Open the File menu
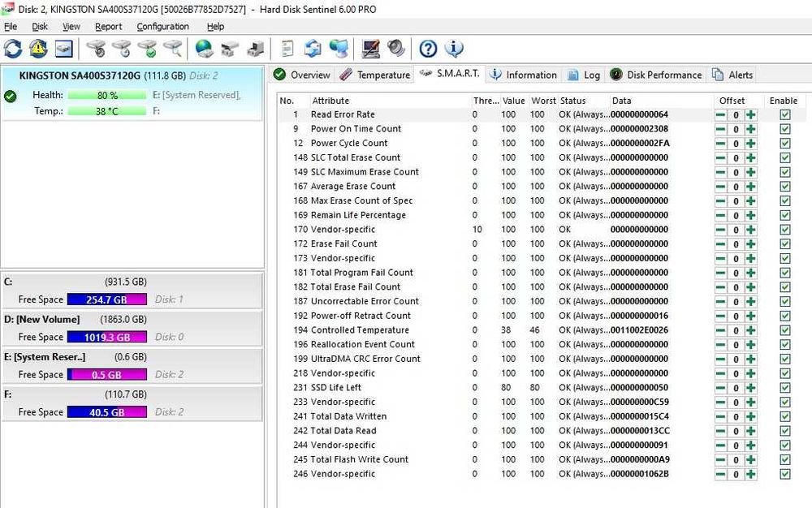 click(11, 27)
